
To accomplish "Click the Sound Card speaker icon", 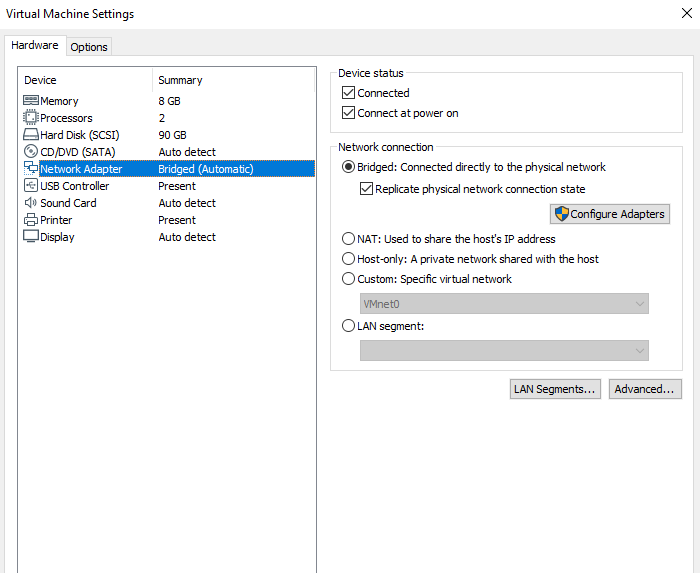I will coord(30,203).
